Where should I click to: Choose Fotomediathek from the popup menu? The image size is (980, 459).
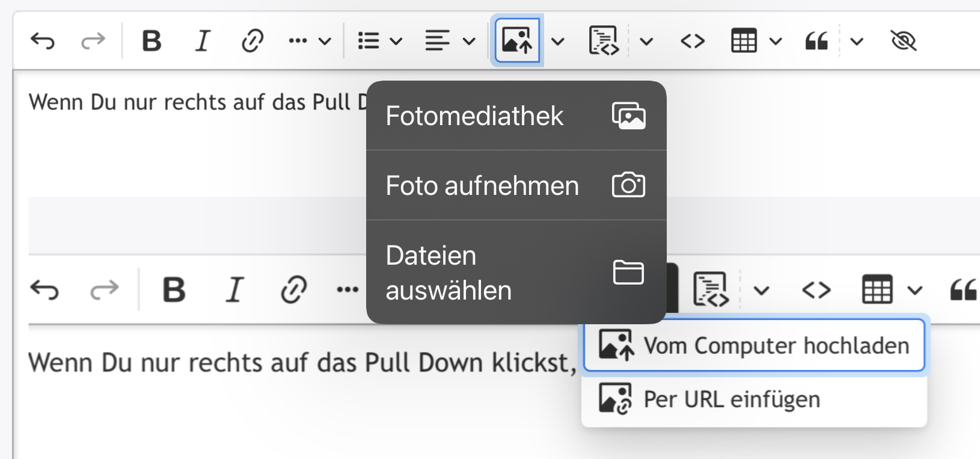click(516, 116)
